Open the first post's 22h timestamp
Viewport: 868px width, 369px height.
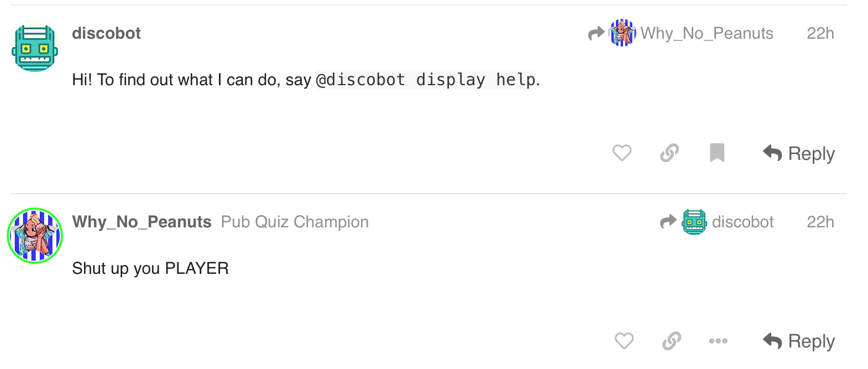[x=820, y=33]
